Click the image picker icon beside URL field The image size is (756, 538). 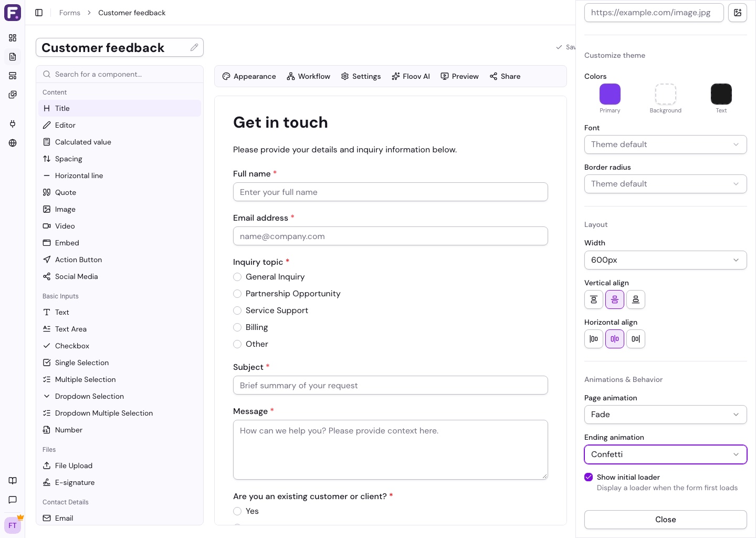point(738,13)
